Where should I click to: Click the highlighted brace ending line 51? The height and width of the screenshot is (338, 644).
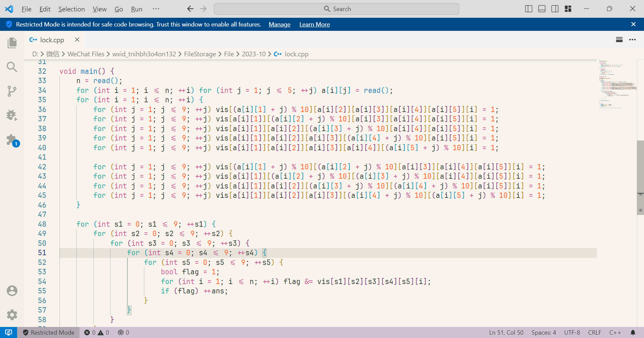[x=264, y=252]
